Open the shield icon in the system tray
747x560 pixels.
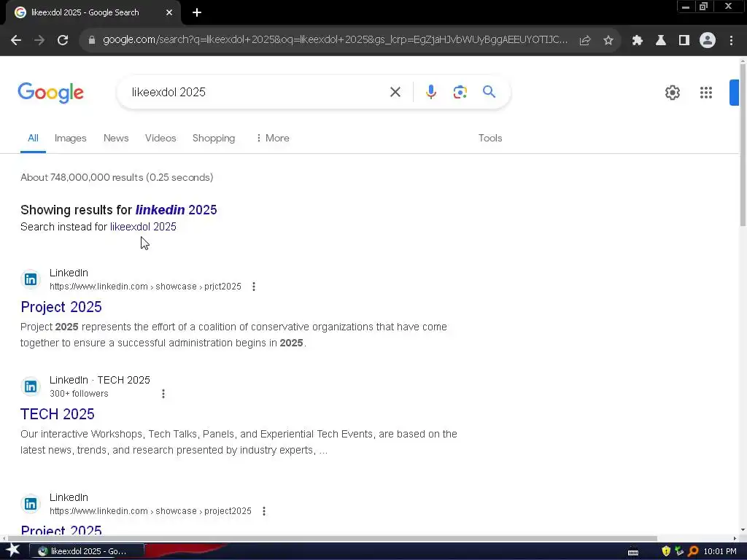click(666, 551)
